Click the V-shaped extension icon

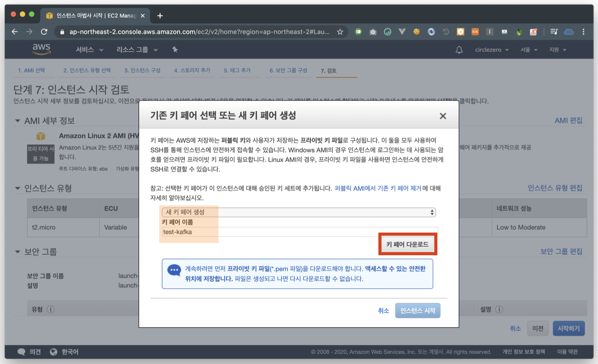point(402,31)
